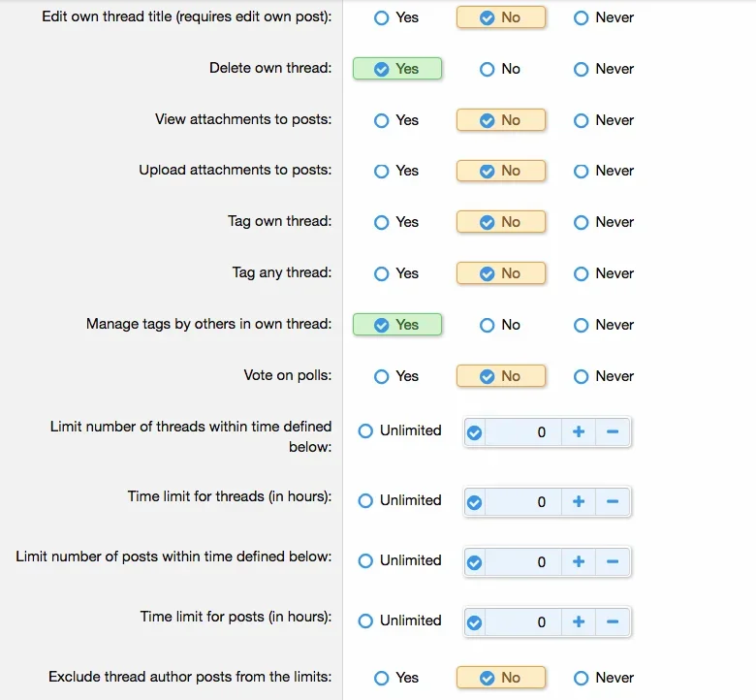Click minus icon for Time limit for threads
The height and width of the screenshot is (700, 756).
[613, 501]
